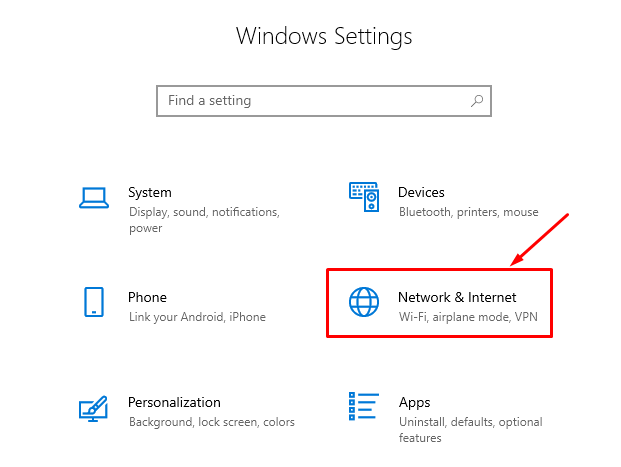Go to the Personalization category title
This screenshot has height=467, width=621.
pyautogui.click(x=174, y=402)
